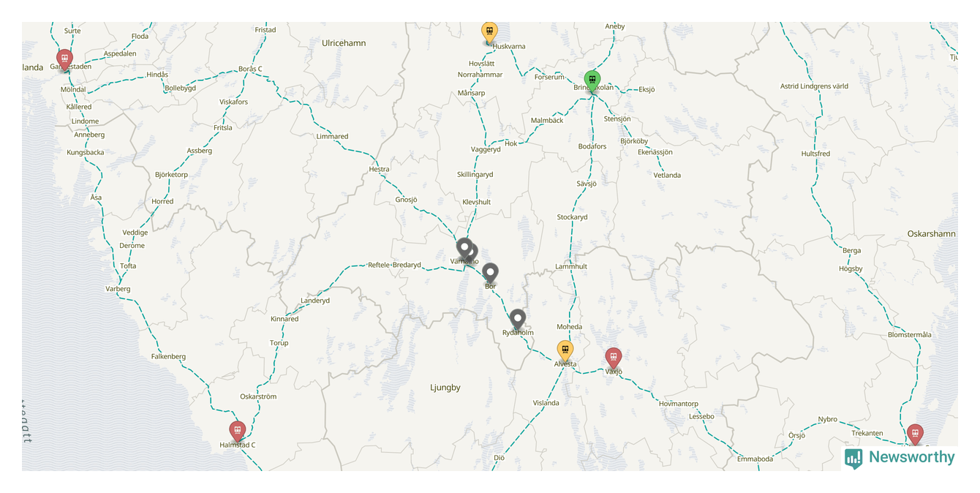
Task: Select the yellow train marker at Alvesta
Action: 565,351
